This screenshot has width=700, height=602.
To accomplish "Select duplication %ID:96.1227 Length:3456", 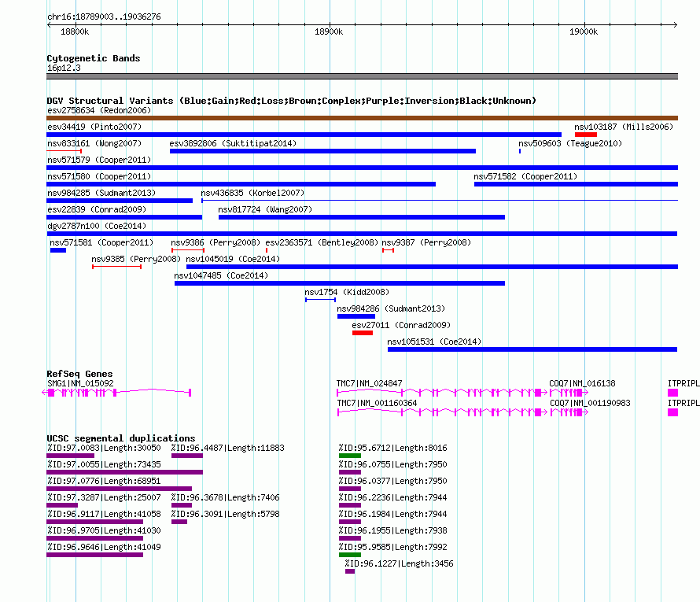I will [350, 571].
